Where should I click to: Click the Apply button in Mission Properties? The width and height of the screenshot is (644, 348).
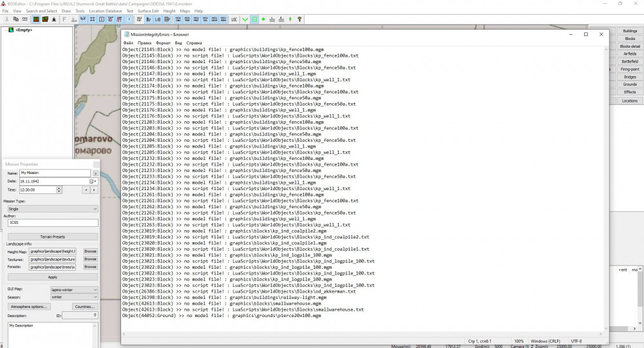click(53, 277)
